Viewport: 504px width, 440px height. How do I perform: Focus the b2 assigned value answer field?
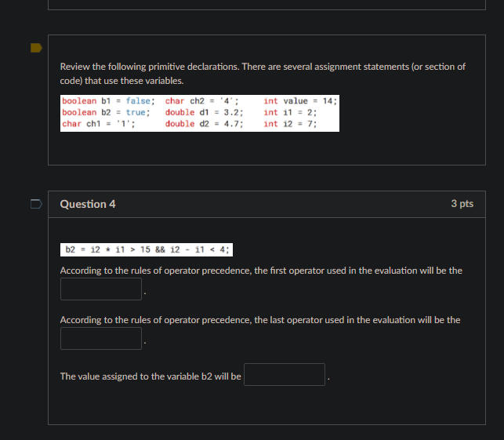(285, 374)
